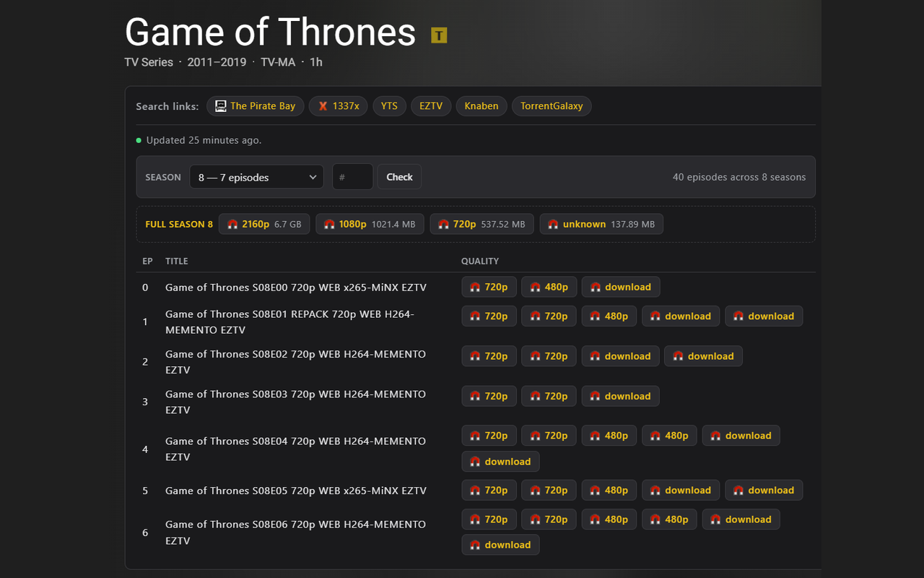Viewport: 924px width, 578px height.
Task: Open the full season 2160p 6.7 GB magnet
Action: tap(264, 224)
